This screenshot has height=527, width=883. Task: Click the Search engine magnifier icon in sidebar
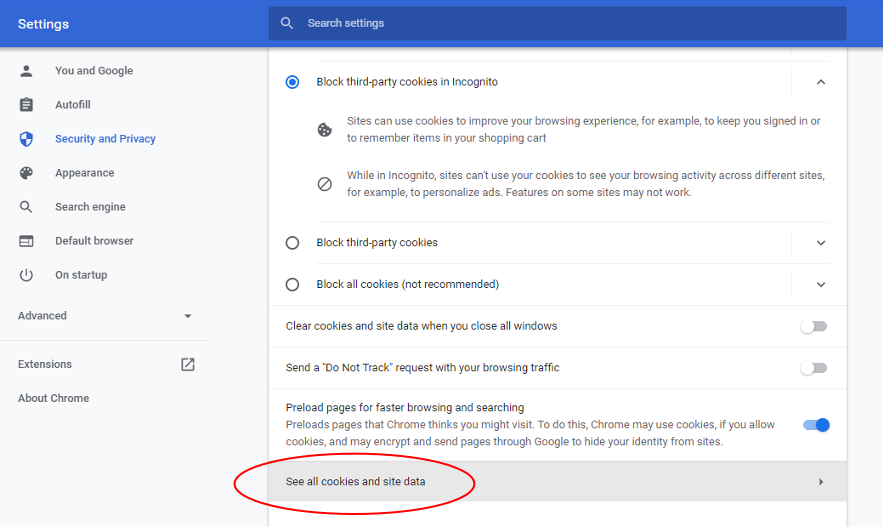click(x=27, y=207)
